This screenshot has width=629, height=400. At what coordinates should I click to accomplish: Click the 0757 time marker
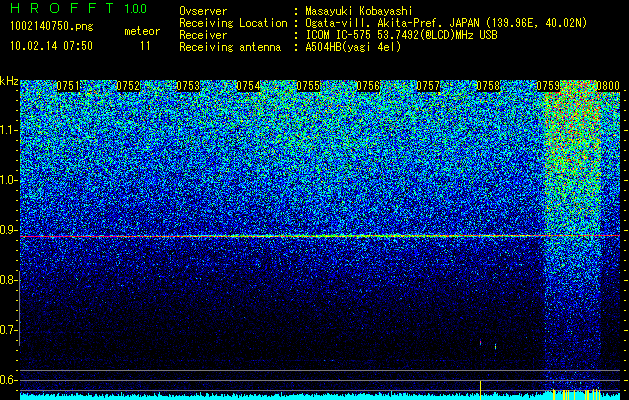tap(428, 86)
